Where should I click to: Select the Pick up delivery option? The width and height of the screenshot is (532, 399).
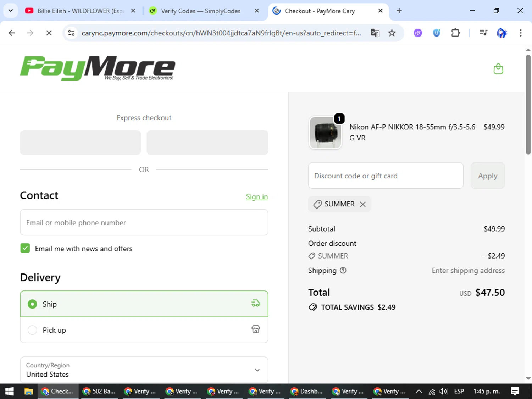[144, 330]
